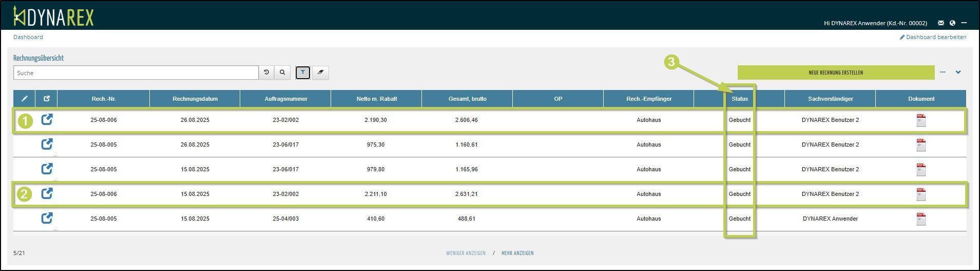Open PDF document for DYNAREX Anwender invoice
The height and width of the screenshot is (271, 980).
point(920,219)
